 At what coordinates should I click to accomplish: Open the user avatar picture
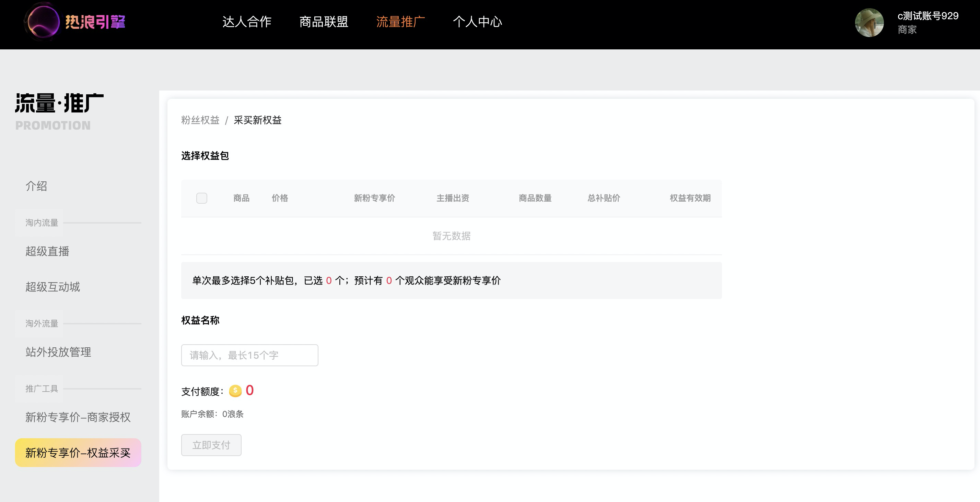click(869, 22)
